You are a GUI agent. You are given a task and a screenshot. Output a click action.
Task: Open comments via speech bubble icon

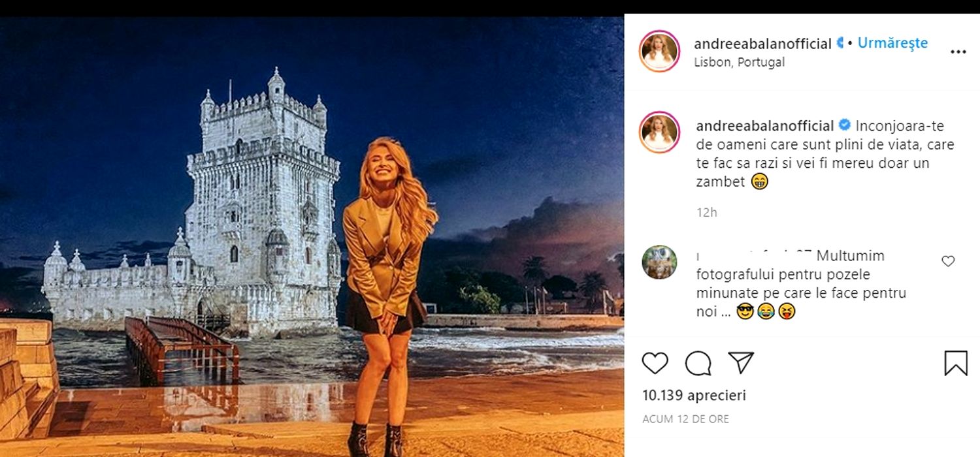pos(698,363)
